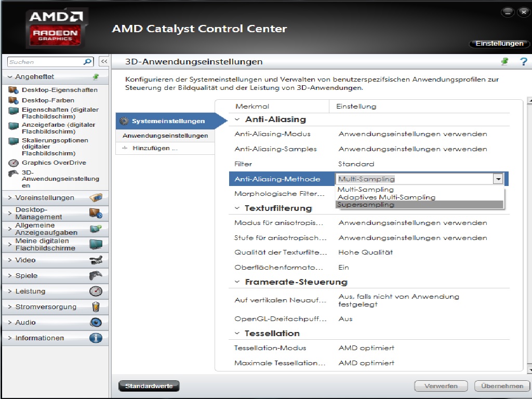The height and width of the screenshot is (399, 532).
Task: Click the Anti-Aliasing-Samples setting value
Action: pos(413,149)
